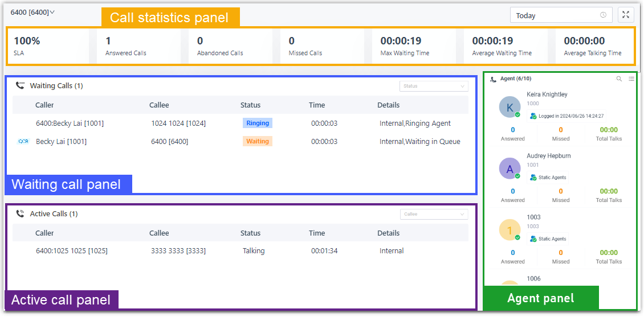Click the queue icon beside Becky Lai
This screenshot has height=317, width=644.
23,142
